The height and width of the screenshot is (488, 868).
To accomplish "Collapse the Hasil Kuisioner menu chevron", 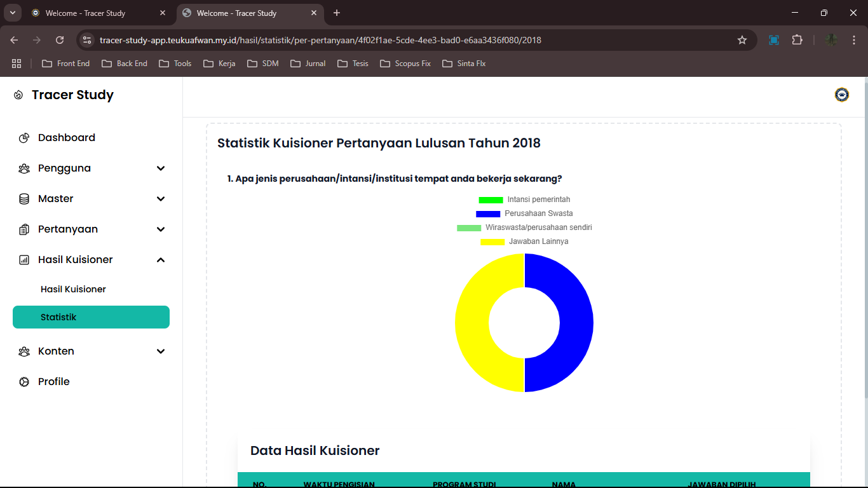I will 161,260.
